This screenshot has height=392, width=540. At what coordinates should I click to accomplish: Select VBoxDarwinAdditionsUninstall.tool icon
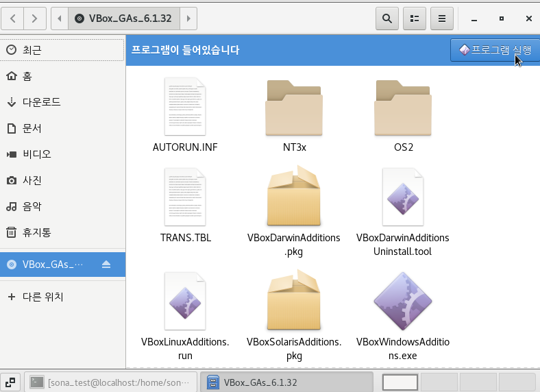point(403,197)
